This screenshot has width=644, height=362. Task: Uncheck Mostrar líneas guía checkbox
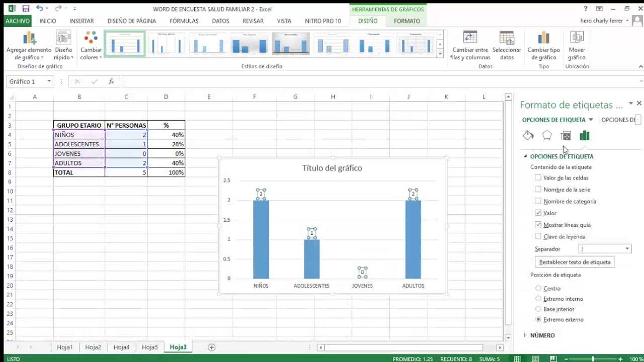(x=538, y=225)
